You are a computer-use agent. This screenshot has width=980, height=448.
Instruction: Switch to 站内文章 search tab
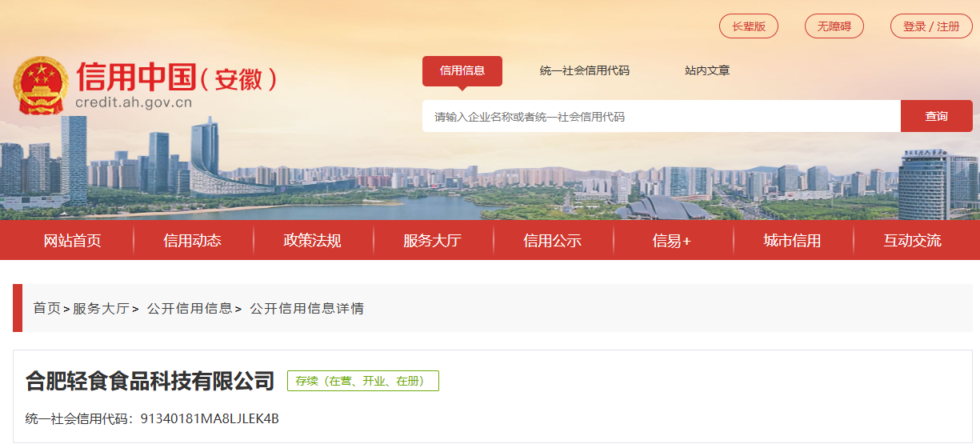707,70
